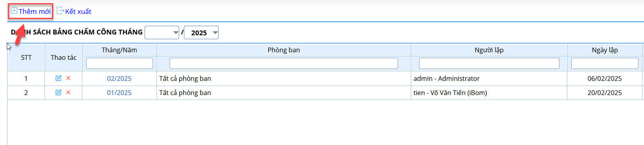Edit the 01/2025 timesheet row
The height and width of the screenshot is (145, 644).
[58, 92]
